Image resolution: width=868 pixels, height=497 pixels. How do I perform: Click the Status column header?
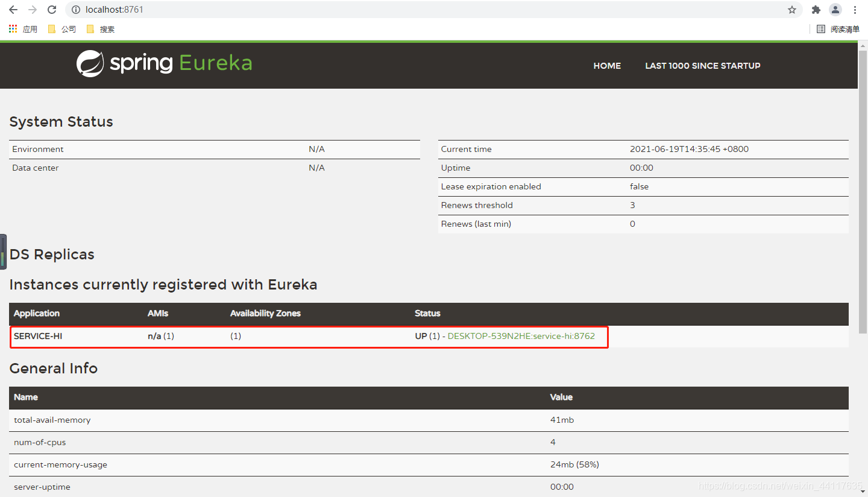pyautogui.click(x=427, y=314)
